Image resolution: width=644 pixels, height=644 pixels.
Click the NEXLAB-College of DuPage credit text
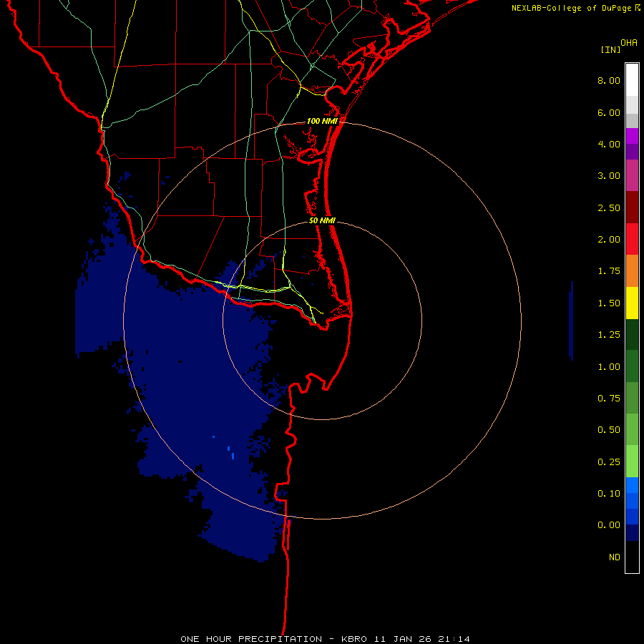[575, 8]
